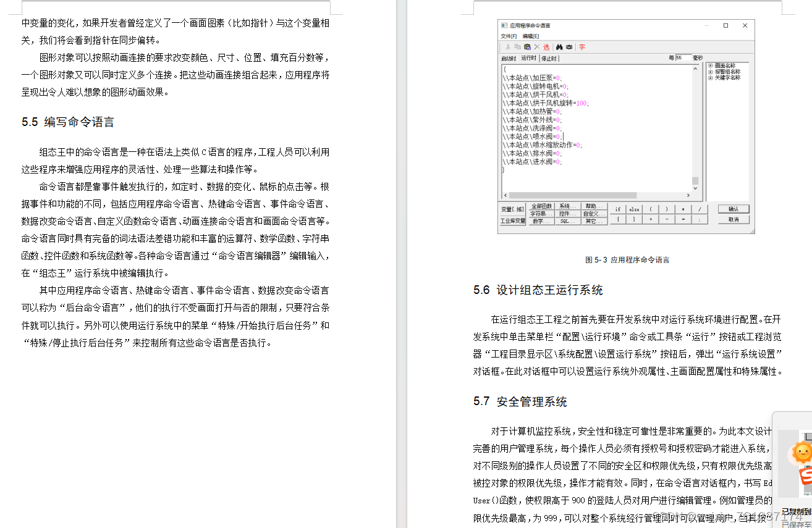Expand the 关键字名称 tree node
The image size is (812, 528).
[x=710, y=78]
